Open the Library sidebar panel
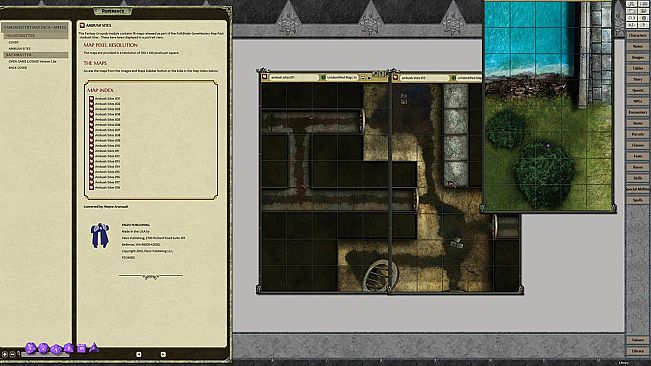This screenshot has height=366, width=651. coord(637,351)
